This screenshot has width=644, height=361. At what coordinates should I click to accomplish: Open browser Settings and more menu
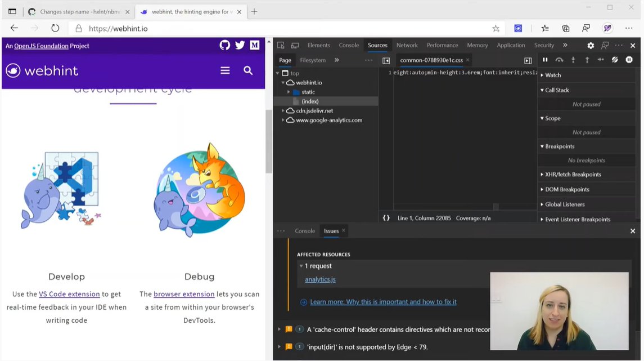629,28
